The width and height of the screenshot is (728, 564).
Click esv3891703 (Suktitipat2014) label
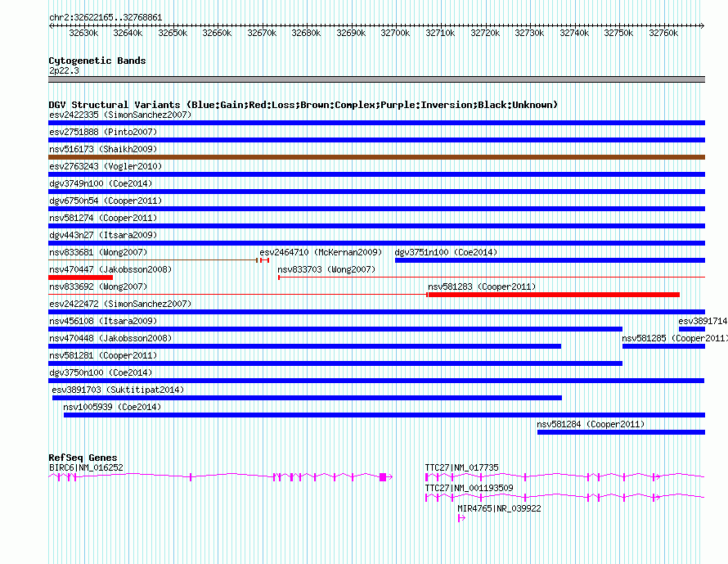pyautogui.click(x=118, y=390)
